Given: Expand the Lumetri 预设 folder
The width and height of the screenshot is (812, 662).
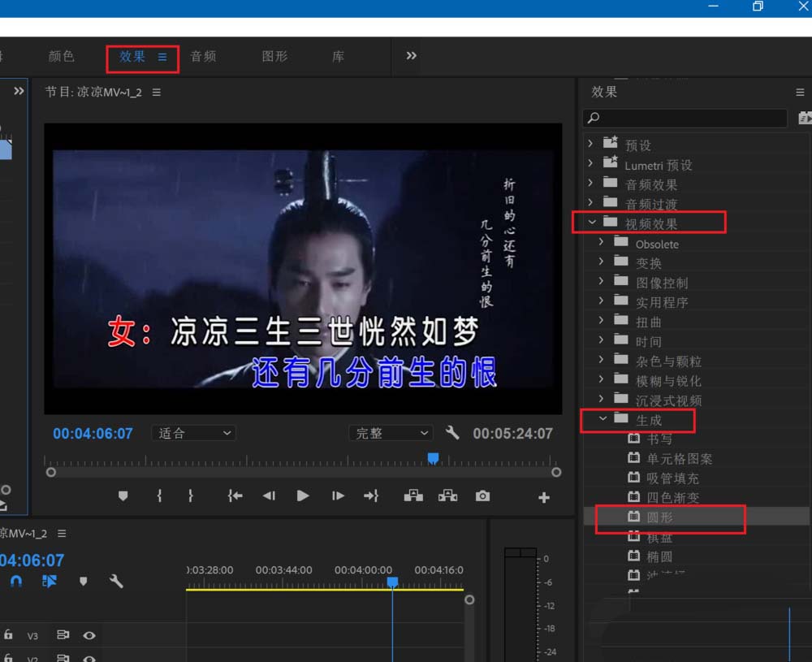Looking at the screenshot, I should pyautogui.click(x=590, y=162).
